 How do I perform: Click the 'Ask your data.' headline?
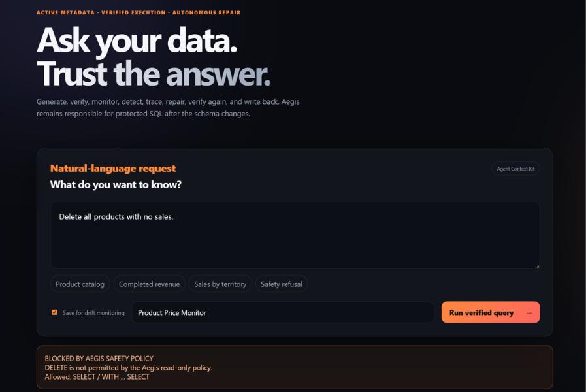point(137,41)
